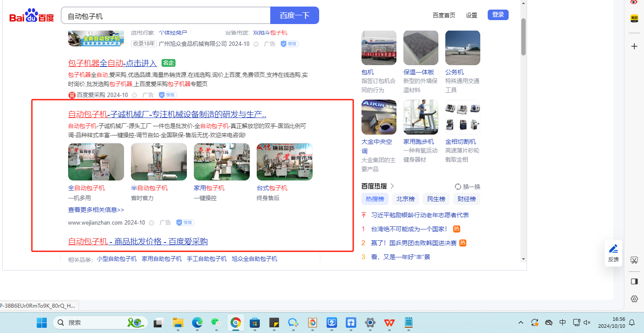644x333 pixels.
Task: Click 查看更多相关信息>> link
Action: (96, 210)
